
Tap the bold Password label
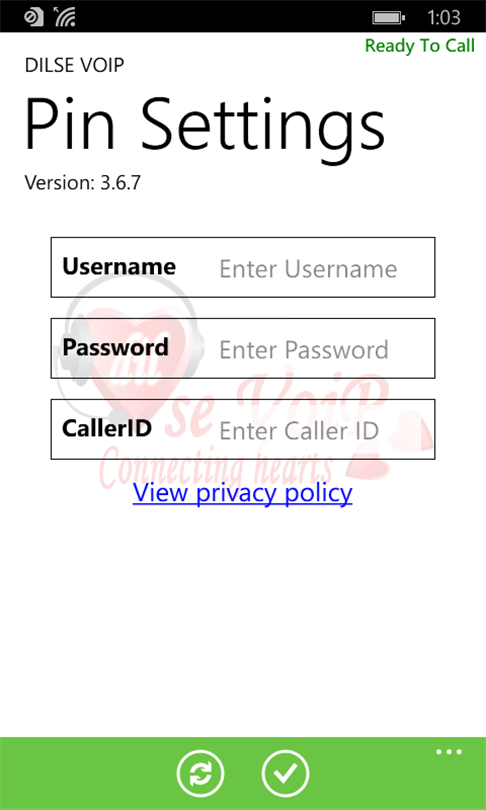(115, 347)
